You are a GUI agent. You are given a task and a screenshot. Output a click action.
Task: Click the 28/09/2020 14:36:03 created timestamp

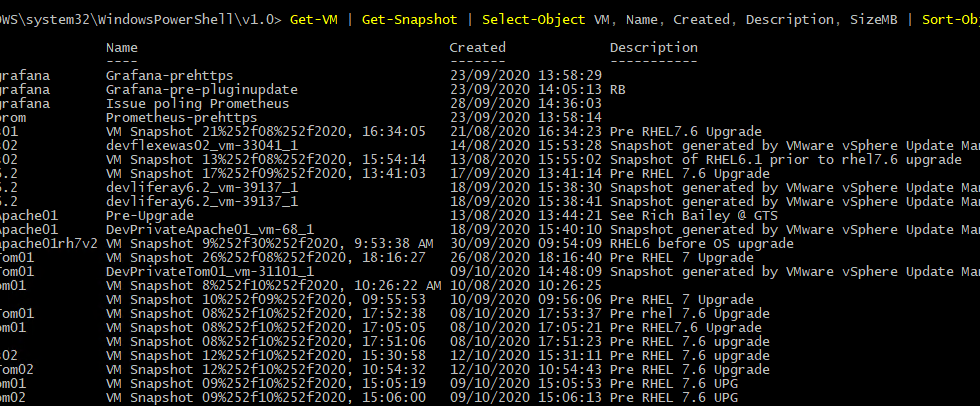tap(526, 104)
